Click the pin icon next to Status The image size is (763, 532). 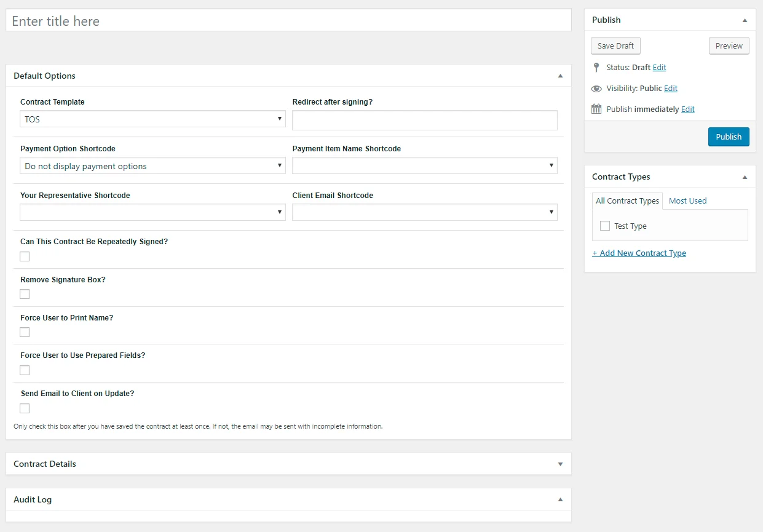(596, 68)
